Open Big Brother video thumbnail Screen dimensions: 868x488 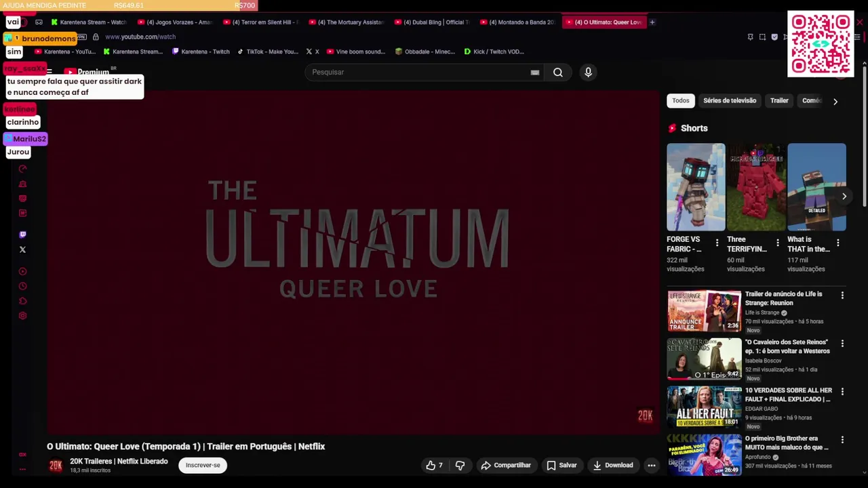point(704,455)
